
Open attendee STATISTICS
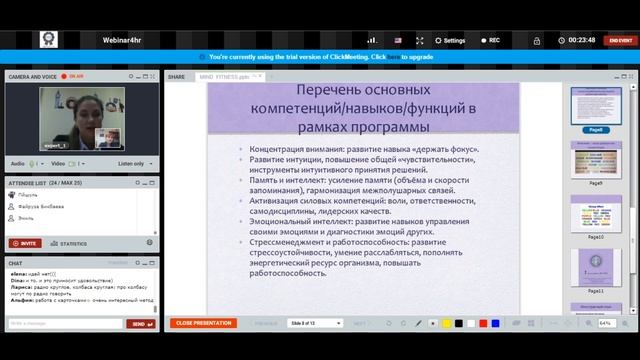(x=69, y=244)
